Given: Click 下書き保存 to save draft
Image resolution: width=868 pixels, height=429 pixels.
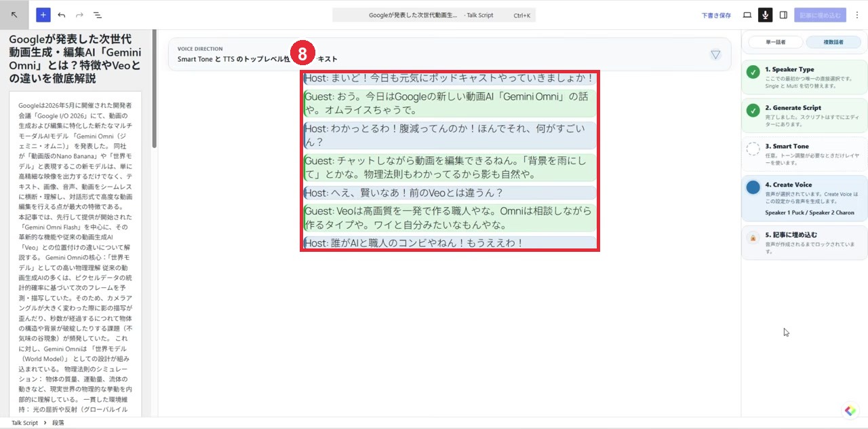Looking at the screenshot, I should tap(716, 15).
